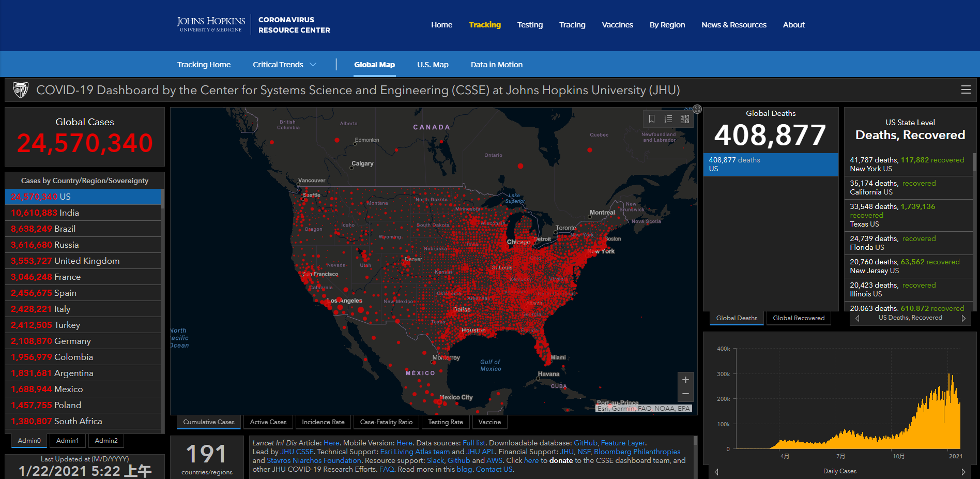This screenshot has width=980, height=479.
Task: Open Data in Motion page
Action: (497, 65)
